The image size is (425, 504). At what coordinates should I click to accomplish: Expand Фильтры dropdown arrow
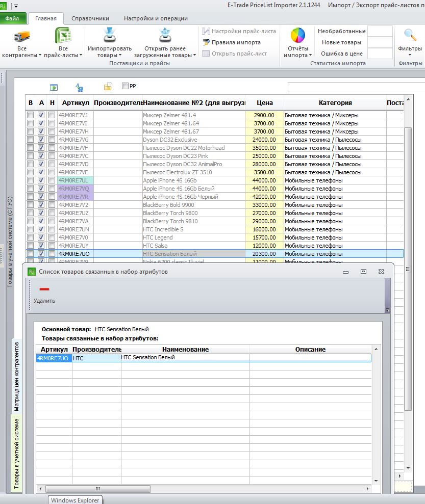tap(410, 55)
